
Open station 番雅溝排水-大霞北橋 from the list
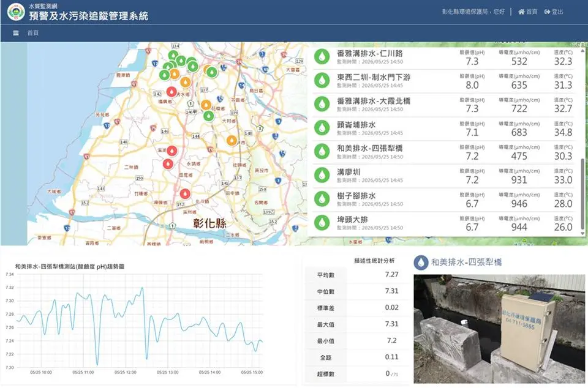pos(374,101)
